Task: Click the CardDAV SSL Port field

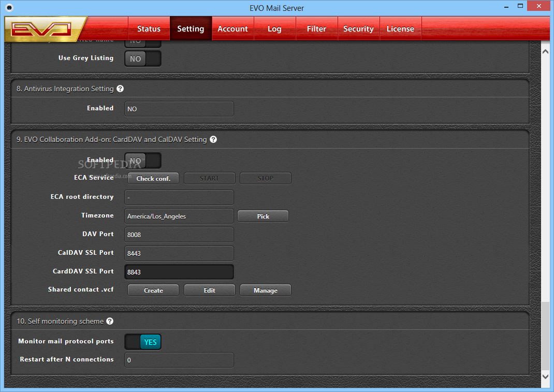Action: (179, 272)
